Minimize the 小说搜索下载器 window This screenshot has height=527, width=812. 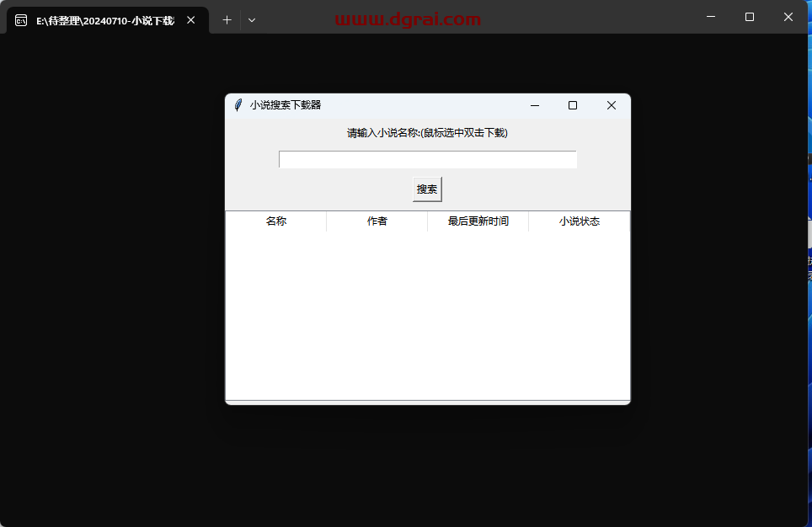(535, 105)
